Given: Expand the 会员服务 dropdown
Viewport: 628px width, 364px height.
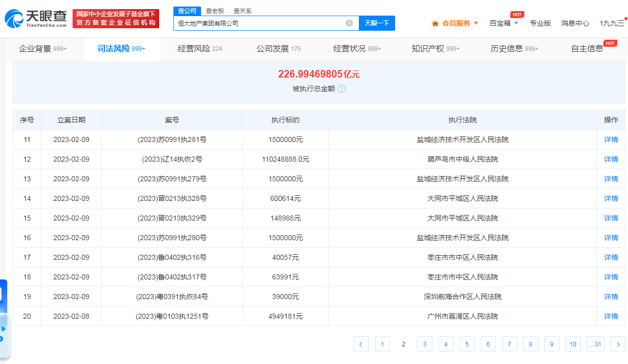Looking at the screenshot, I should [x=476, y=23].
